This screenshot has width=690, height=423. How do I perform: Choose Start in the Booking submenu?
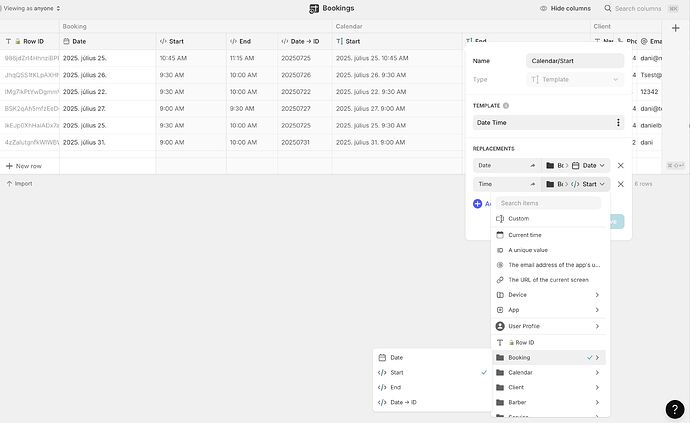[432, 372]
